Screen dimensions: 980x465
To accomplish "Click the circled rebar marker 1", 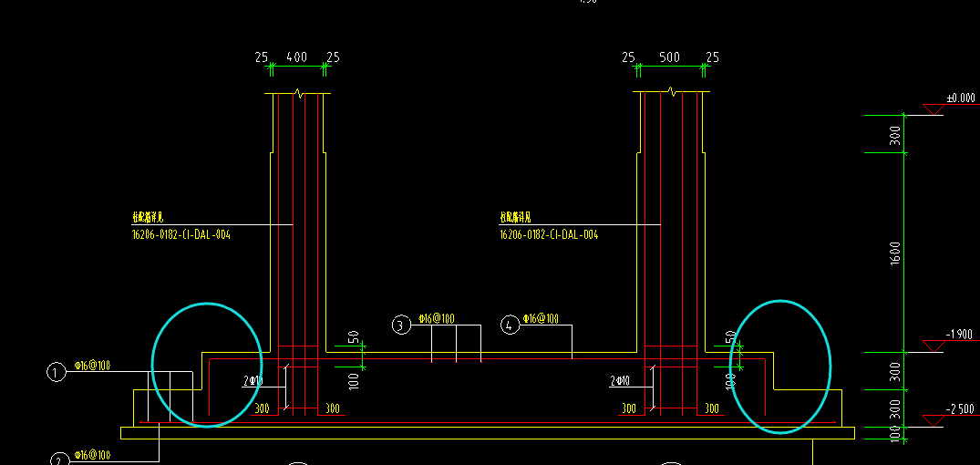I will (x=57, y=373).
